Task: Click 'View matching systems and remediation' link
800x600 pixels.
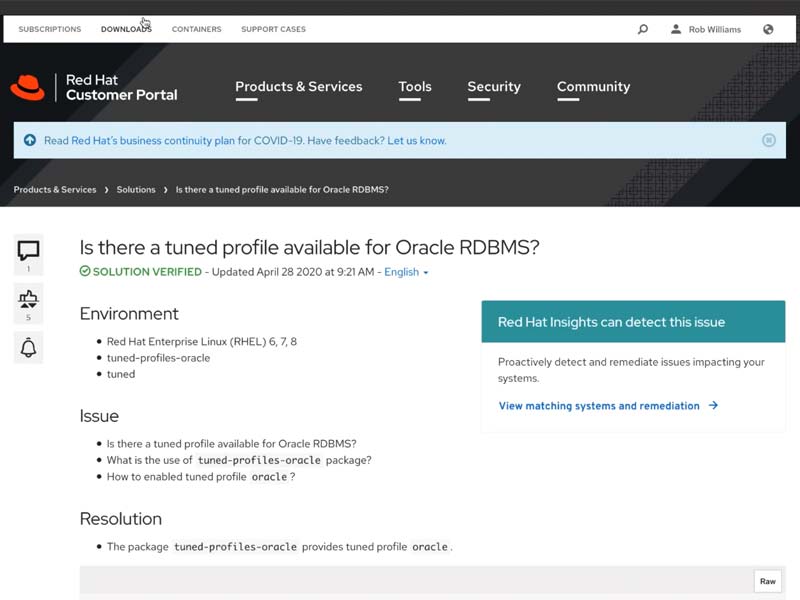Action: click(x=599, y=406)
